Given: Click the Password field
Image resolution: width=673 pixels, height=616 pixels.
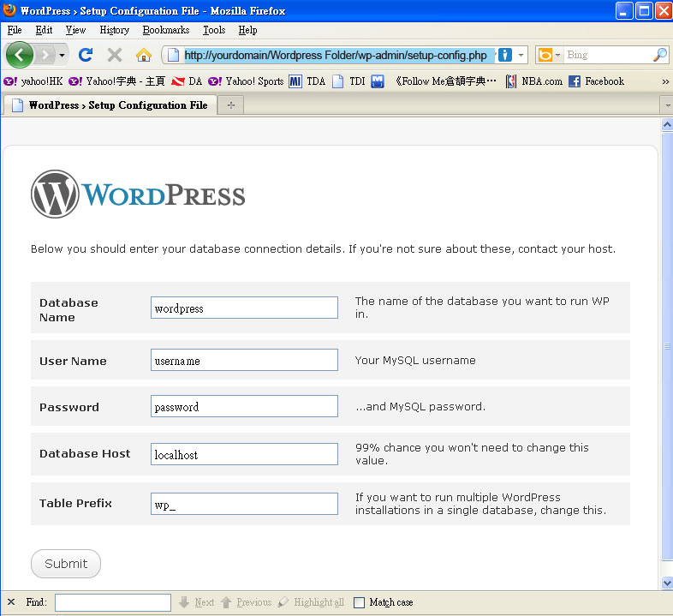Looking at the screenshot, I should pos(244,406).
